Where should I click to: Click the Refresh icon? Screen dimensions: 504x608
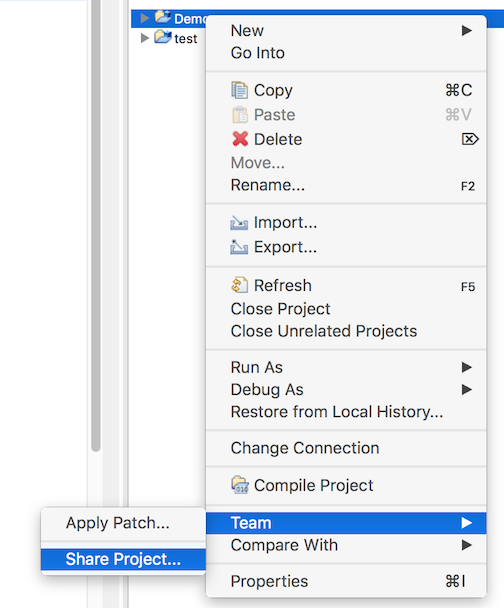click(x=239, y=285)
